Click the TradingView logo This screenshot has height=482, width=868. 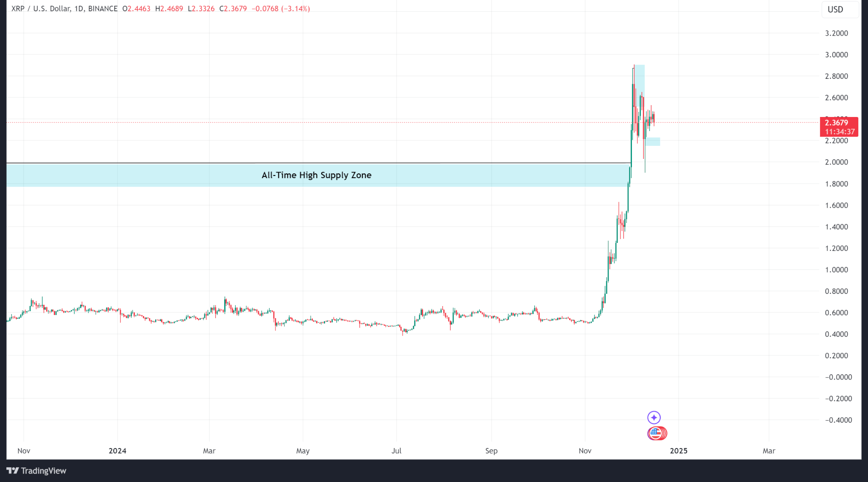click(x=36, y=471)
